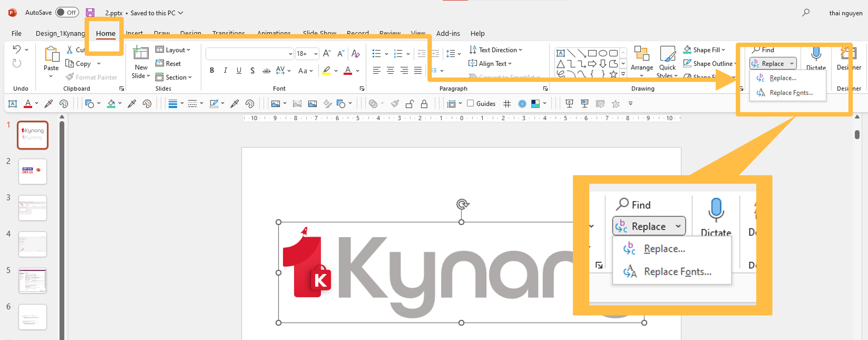Click the purple Save icon in title bar
The height and width of the screenshot is (340, 868).
pyautogui.click(x=90, y=13)
